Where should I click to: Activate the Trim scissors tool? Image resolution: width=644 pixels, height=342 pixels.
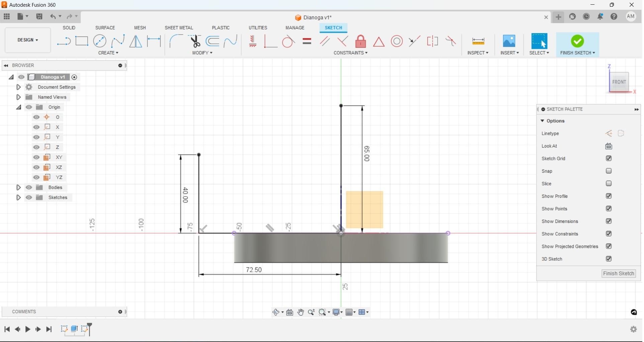tap(195, 41)
